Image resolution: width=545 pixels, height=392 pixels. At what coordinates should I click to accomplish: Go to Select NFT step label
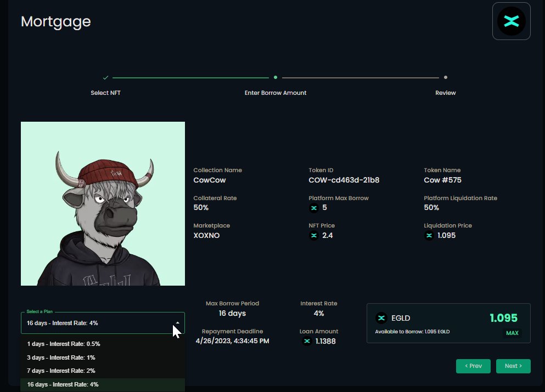tap(106, 93)
